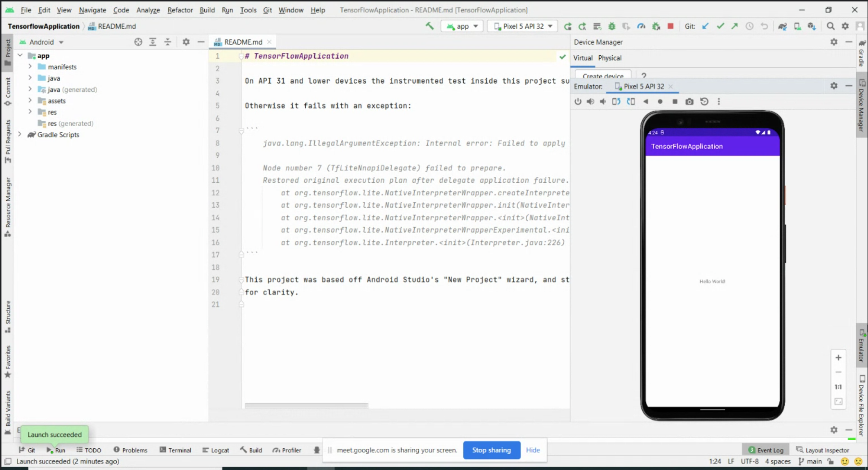868x470 pixels.
Task: Rotate the emulator display
Action: pyautogui.click(x=617, y=102)
